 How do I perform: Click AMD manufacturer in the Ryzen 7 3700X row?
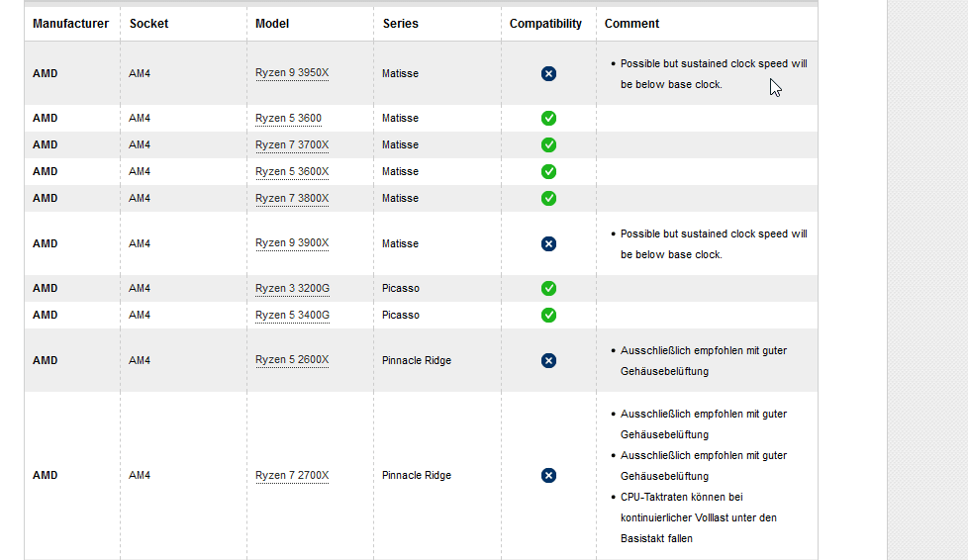[x=46, y=144]
